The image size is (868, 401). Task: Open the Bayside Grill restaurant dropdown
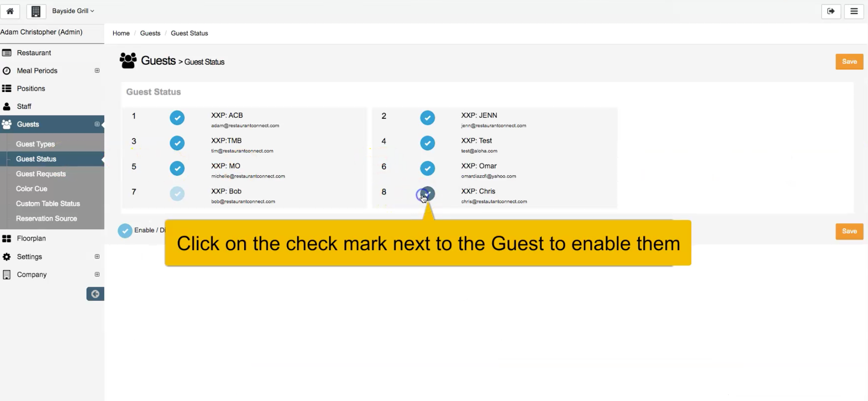(x=73, y=11)
